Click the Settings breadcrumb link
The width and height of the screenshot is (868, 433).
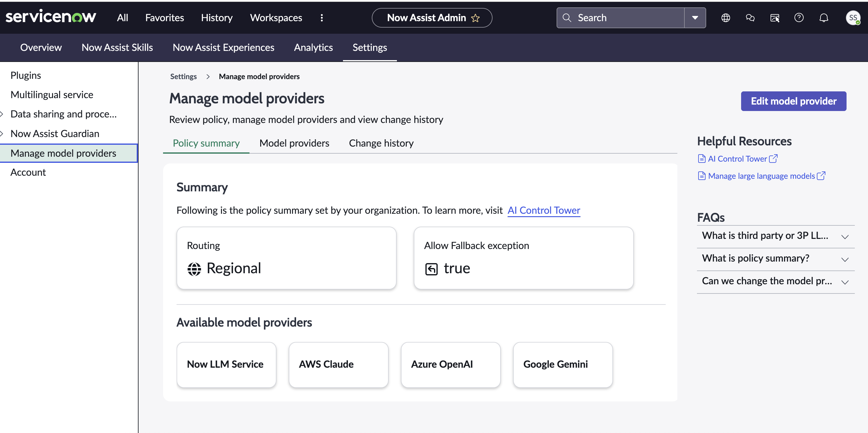[183, 77]
